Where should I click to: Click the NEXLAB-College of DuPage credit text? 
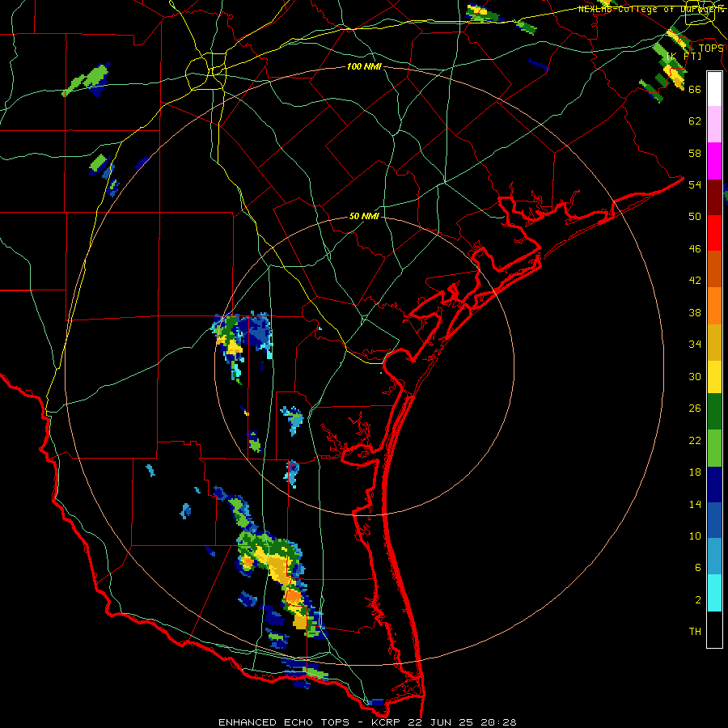[651, 9]
